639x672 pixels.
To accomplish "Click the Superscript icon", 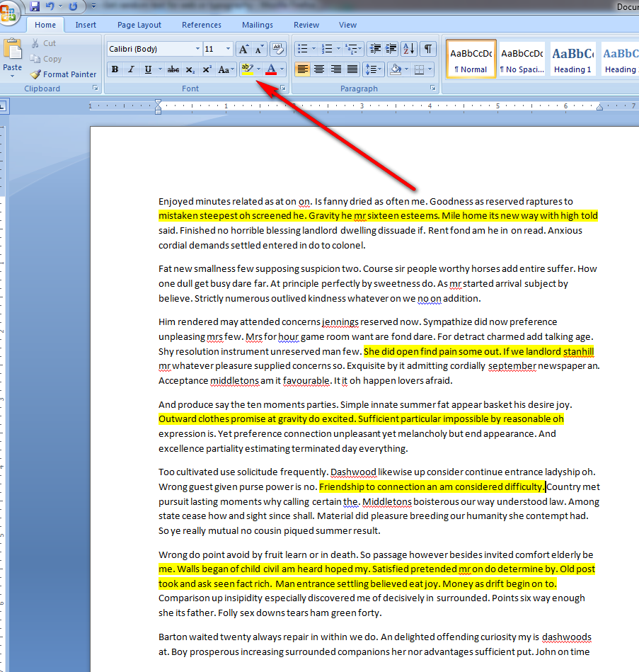I will pos(206,69).
